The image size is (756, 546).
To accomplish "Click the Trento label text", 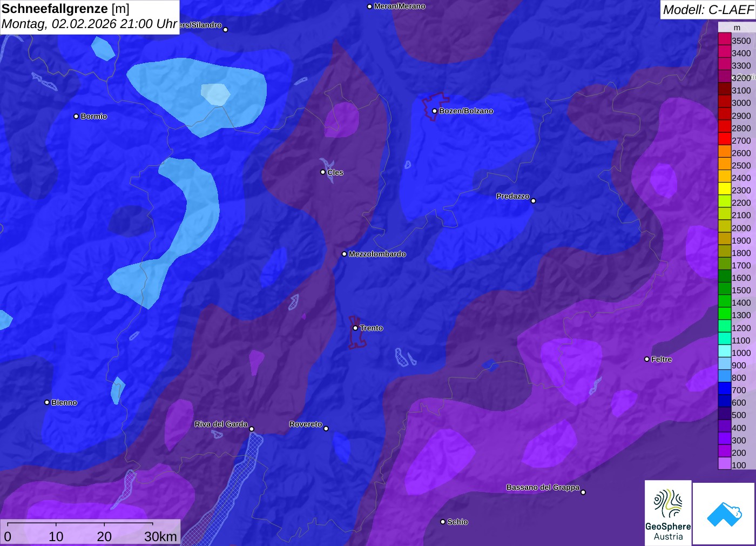I will [x=372, y=328].
